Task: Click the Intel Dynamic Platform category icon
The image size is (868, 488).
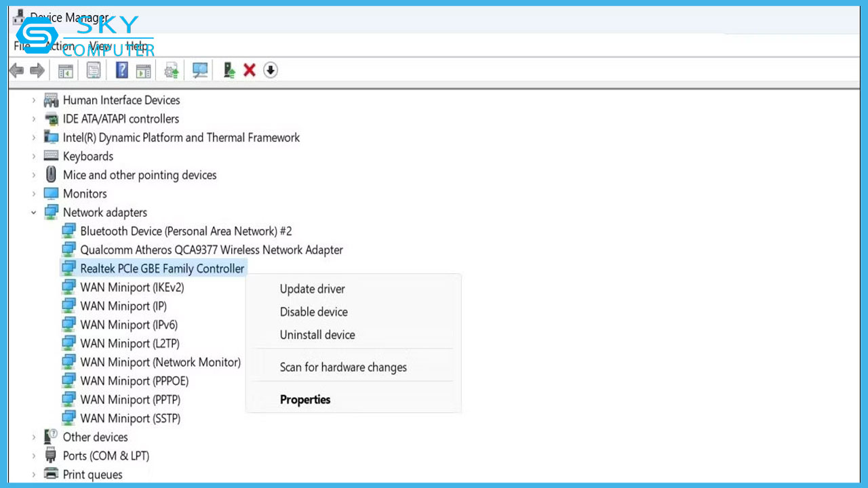Action: point(51,138)
